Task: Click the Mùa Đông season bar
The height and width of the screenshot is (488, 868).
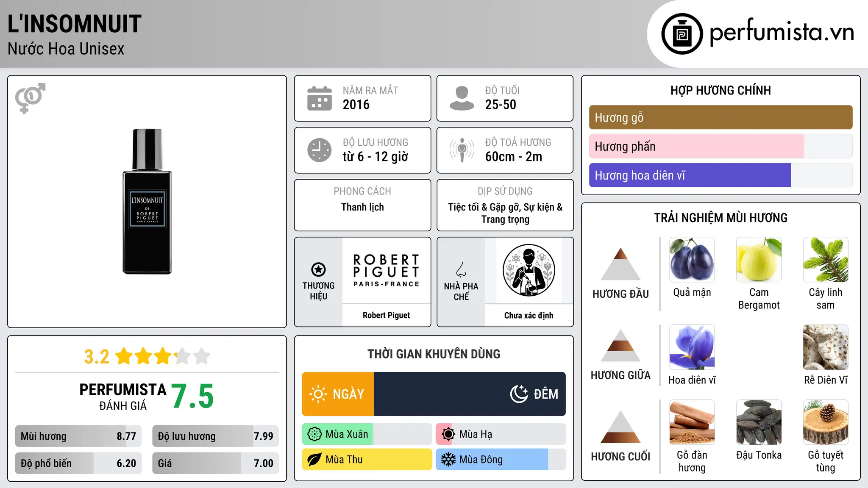Action: [501, 460]
